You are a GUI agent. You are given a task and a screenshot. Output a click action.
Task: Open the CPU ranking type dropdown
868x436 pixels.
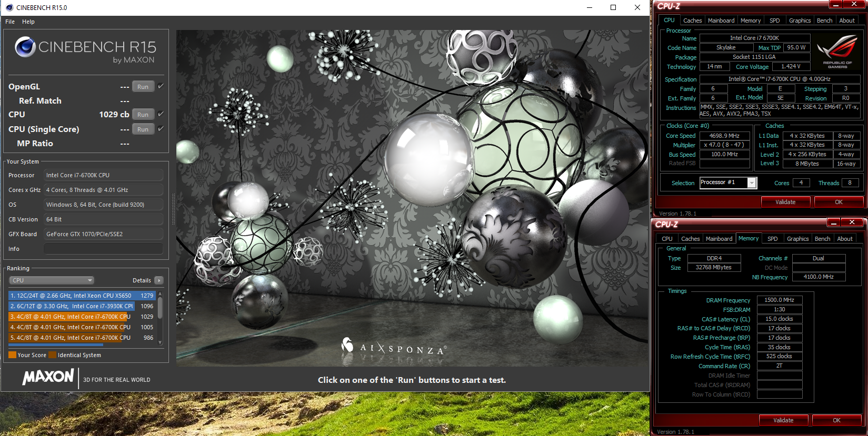click(52, 280)
